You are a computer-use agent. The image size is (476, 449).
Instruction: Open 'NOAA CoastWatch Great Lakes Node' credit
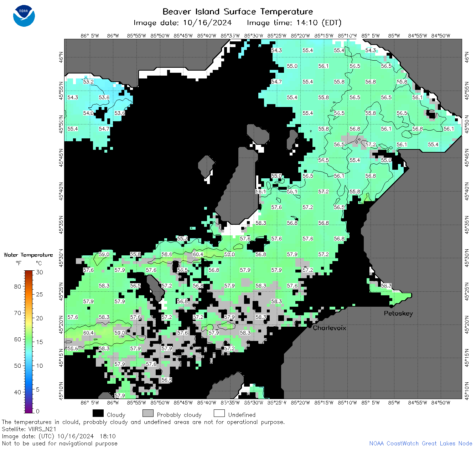click(x=421, y=443)
